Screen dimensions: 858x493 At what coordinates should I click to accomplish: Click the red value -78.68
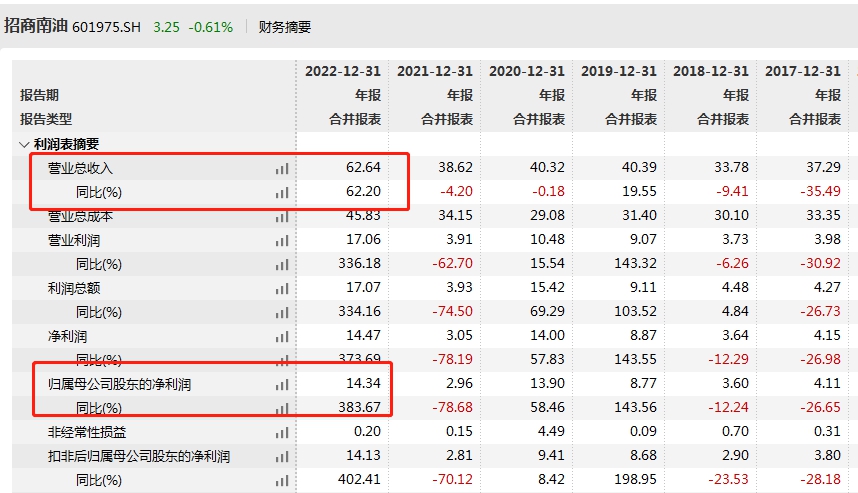(453, 408)
